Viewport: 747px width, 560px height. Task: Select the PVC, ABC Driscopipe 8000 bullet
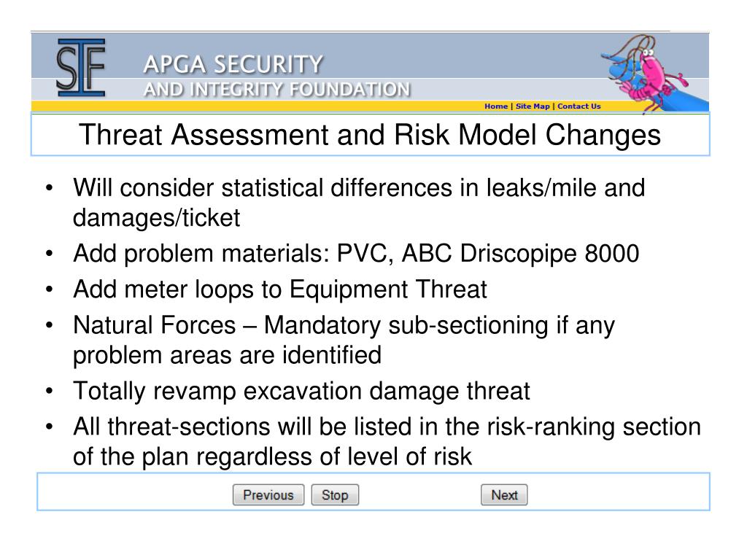pyautogui.click(x=356, y=253)
